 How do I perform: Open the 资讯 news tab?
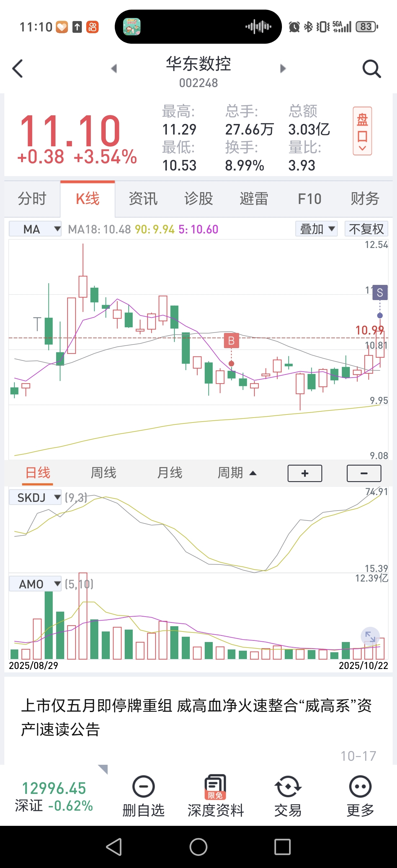[x=143, y=199]
